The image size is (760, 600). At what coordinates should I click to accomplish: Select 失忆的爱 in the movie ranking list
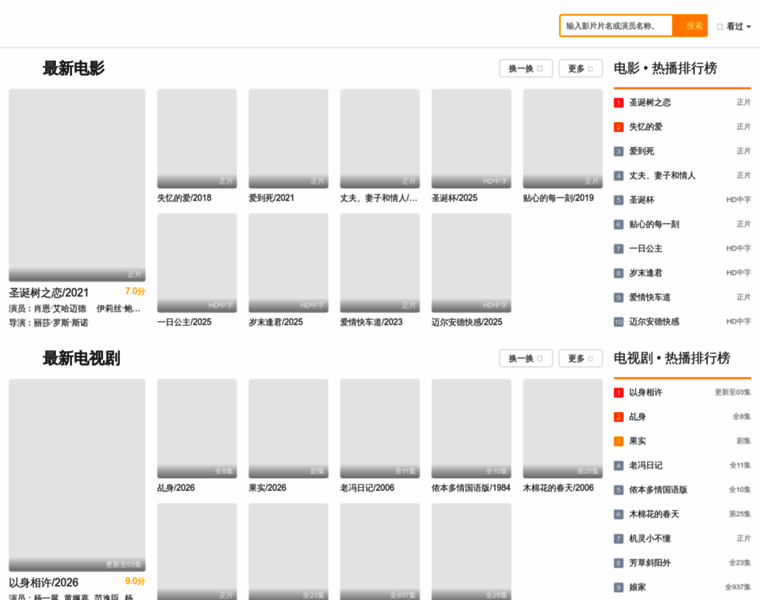682,126
